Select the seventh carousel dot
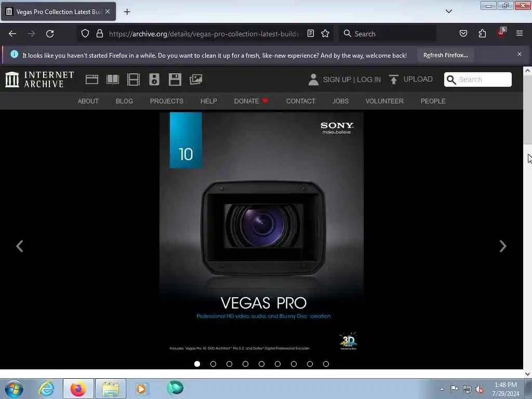 294,364
